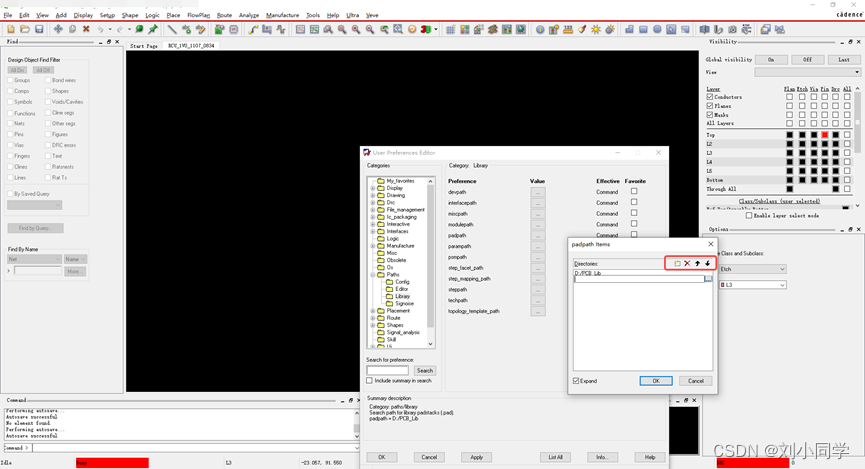Move directory up with the up arrow
Image resolution: width=865 pixels, height=469 pixels.
[697, 263]
